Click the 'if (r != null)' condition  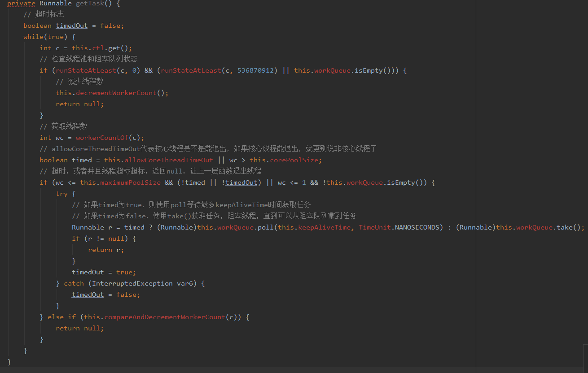104,239
